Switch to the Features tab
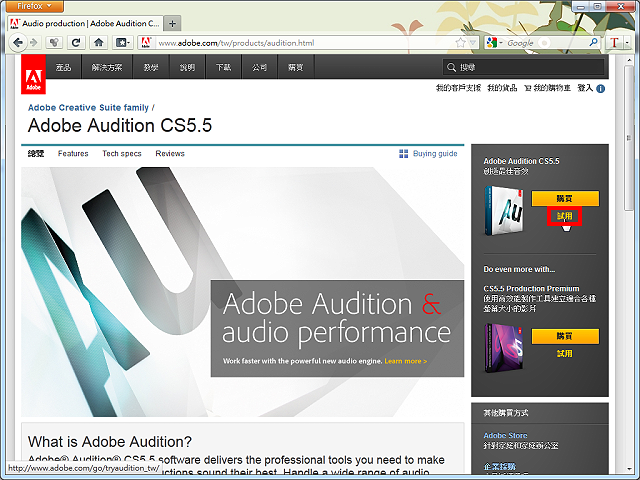 tap(73, 153)
